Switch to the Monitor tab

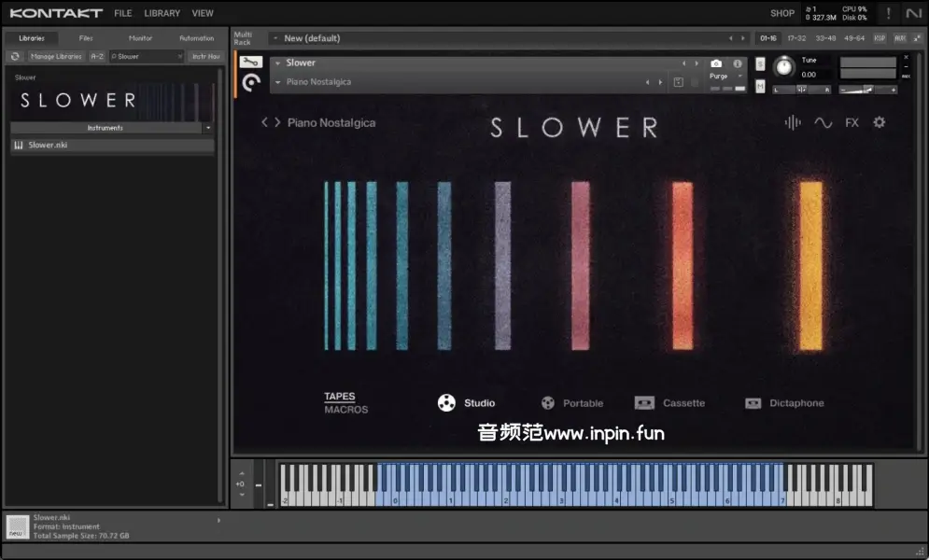140,38
